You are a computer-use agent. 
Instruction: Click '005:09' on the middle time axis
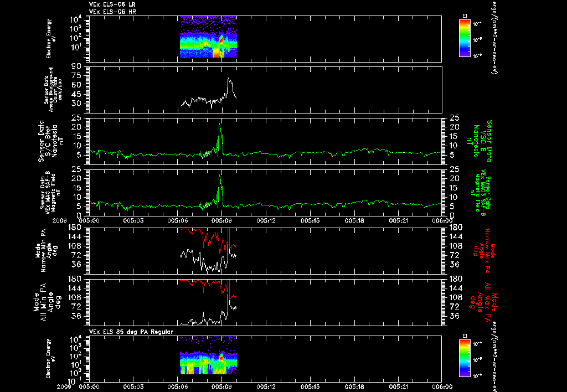coord(221,220)
